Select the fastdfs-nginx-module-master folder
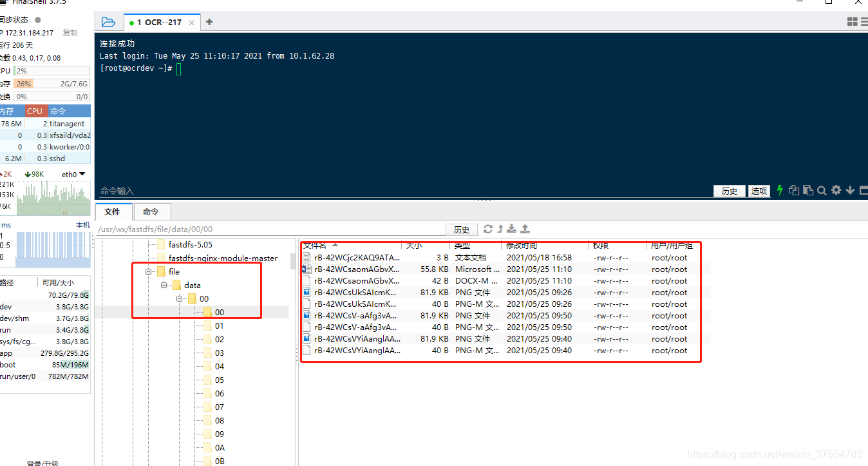 (x=223, y=258)
